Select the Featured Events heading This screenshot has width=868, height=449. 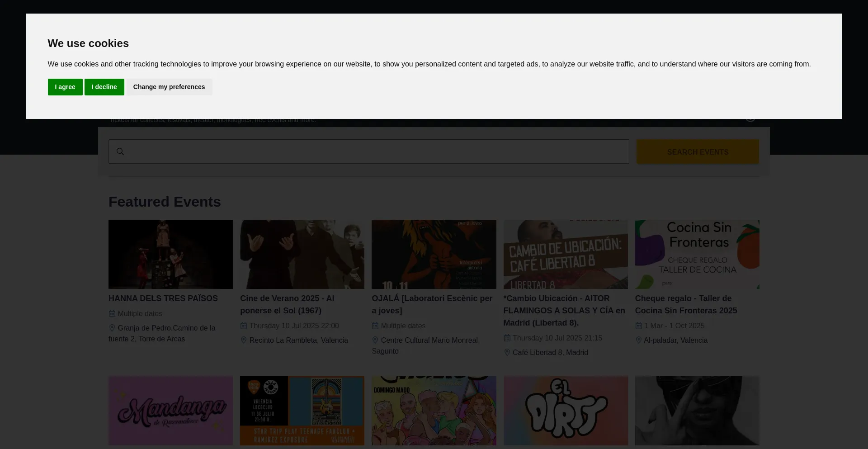(165, 202)
